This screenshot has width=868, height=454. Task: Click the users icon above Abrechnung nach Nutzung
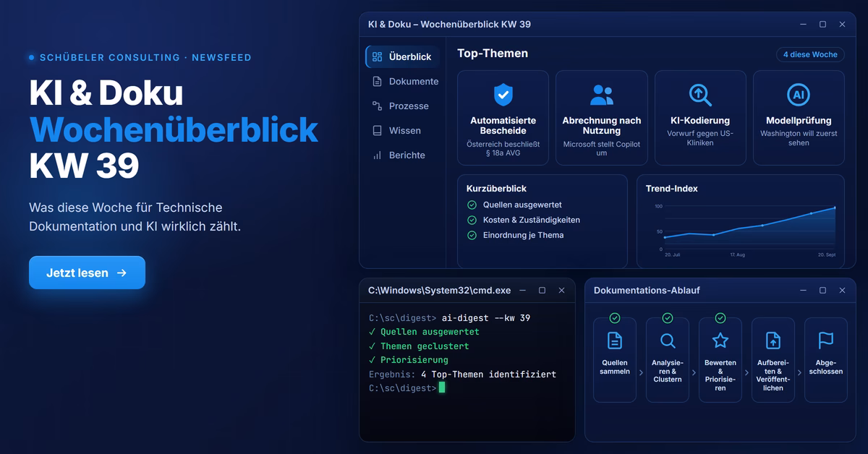coord(601,95)
